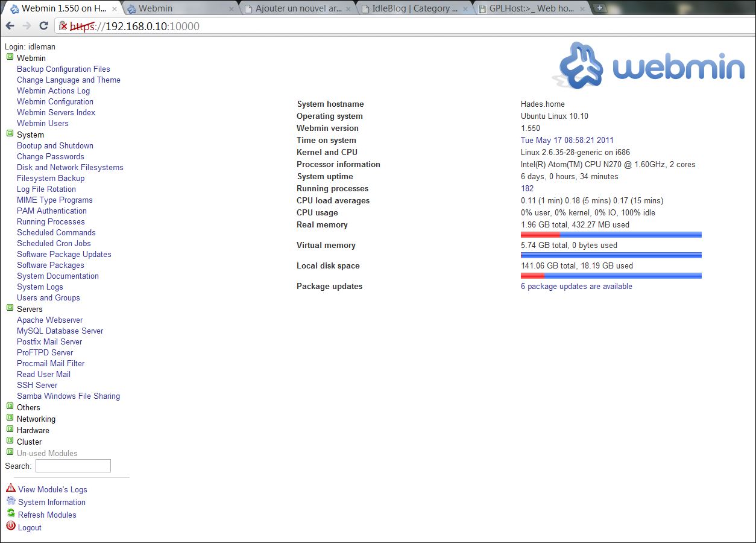
Task: Reload the page with the refresh icon
Action: (42, 26)
